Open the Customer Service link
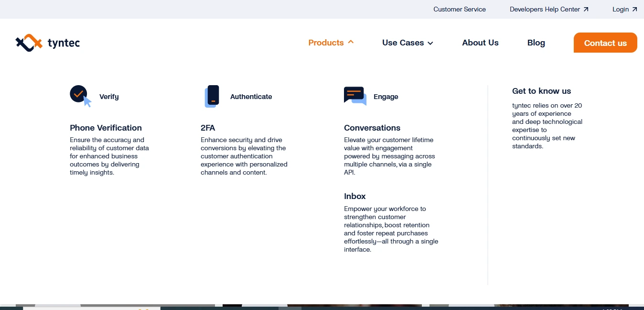Screen dimensions: 644x310 tap(460, 9)
